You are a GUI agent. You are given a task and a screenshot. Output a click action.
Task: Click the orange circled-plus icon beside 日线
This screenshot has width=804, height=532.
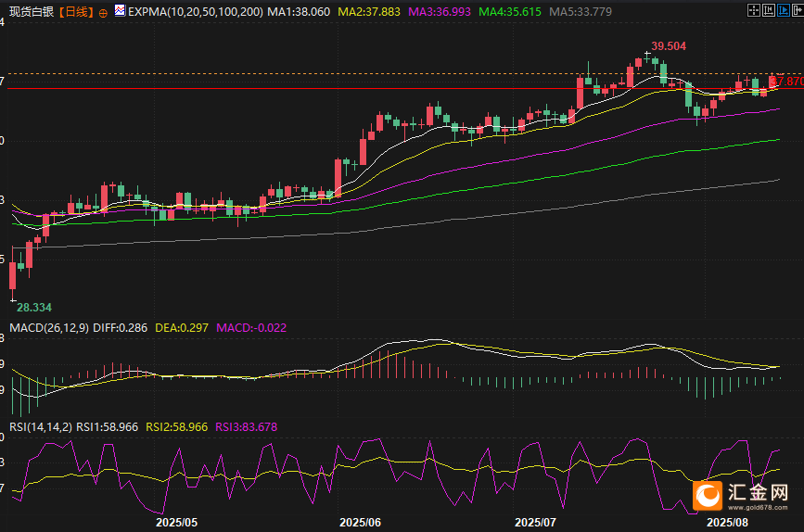102,13
